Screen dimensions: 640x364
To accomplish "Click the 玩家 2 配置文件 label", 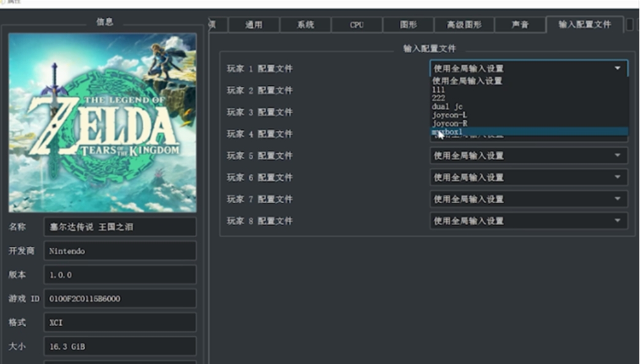I will tap(259, 90).
